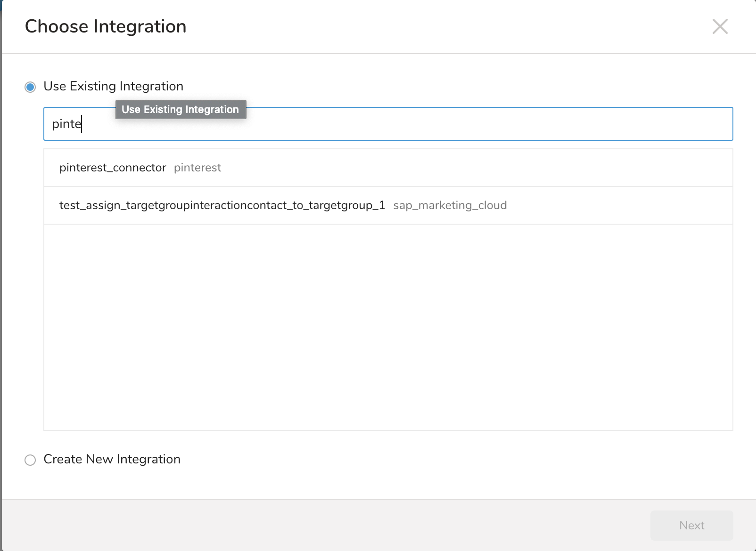The image size is (756, 551).
Task: Click the typed 'pinte' text in search box
Action: point(66,124)
